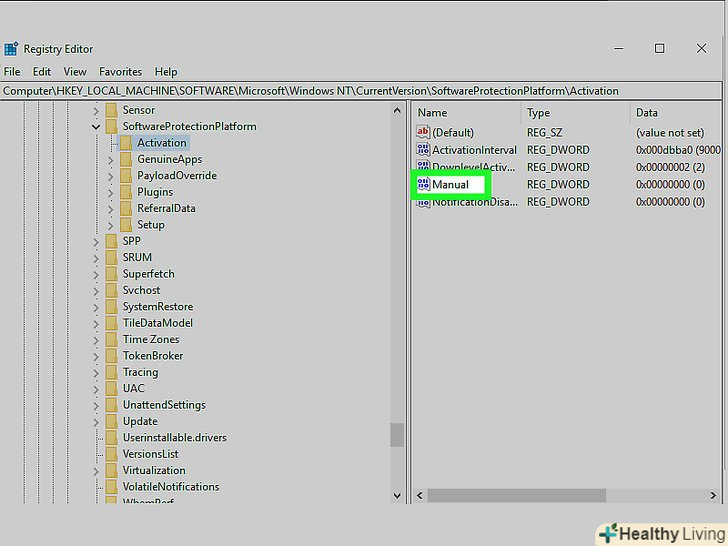Image resolution: width=728 pixels, height=546 pixels.
Task: Open the View menu
Action: pyautogui.click(x=75, y=72)
